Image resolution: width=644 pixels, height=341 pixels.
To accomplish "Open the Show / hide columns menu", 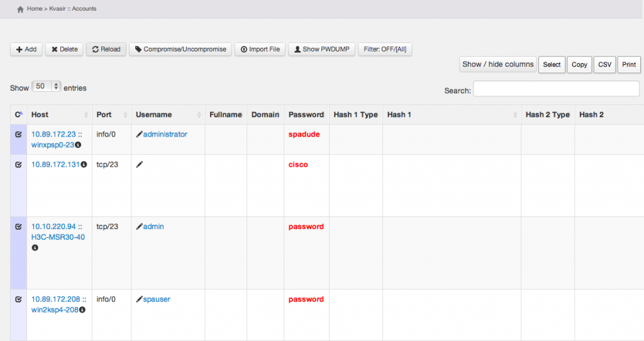I will pyautogui.click(x=497, y=64).
